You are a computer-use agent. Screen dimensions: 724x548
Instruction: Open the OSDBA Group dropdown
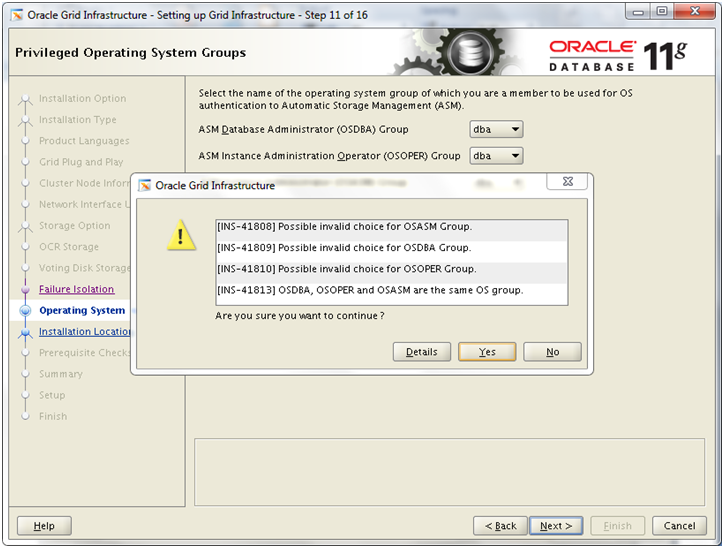(496, 129)
